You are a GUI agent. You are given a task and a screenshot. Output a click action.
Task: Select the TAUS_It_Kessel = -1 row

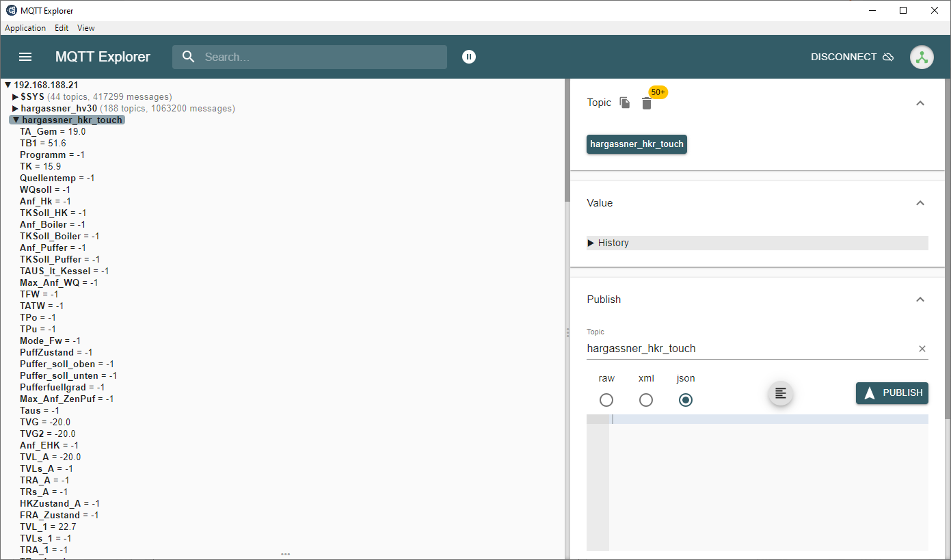(64, 271)
